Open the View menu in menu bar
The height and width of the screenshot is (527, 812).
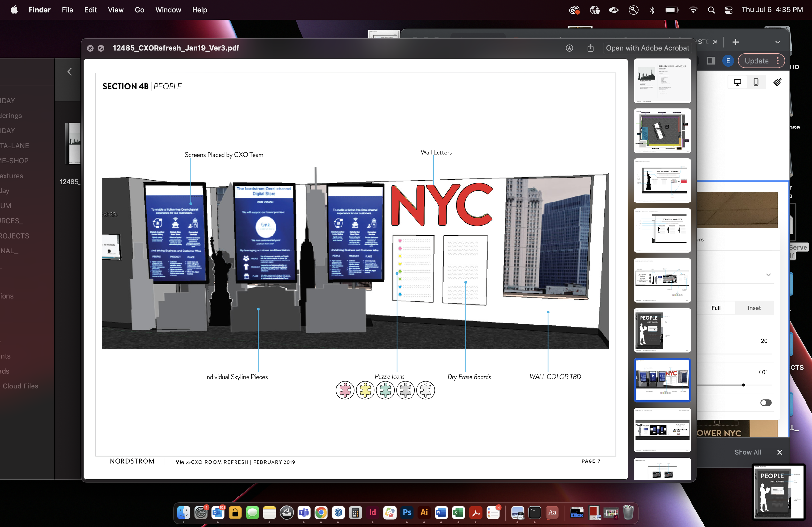(116, 10)
